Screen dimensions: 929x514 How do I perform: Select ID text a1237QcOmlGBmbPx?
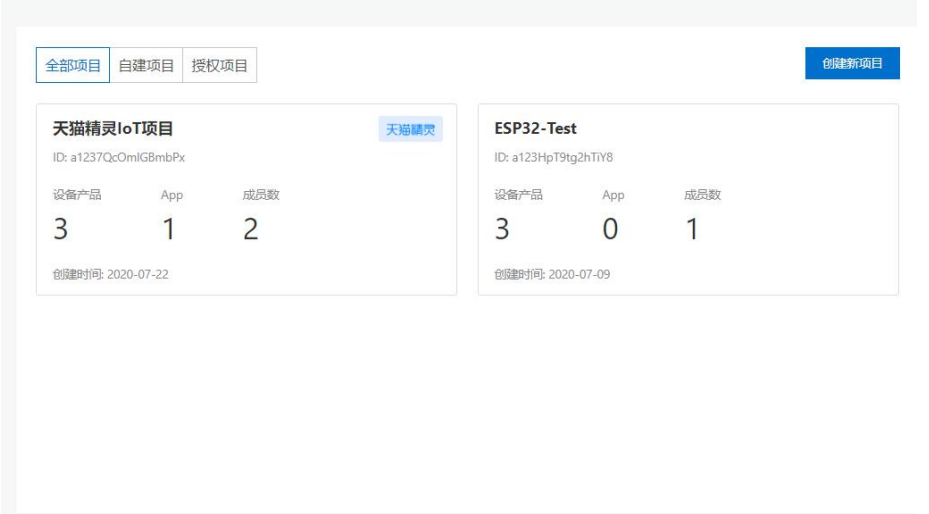click(127, 158)
